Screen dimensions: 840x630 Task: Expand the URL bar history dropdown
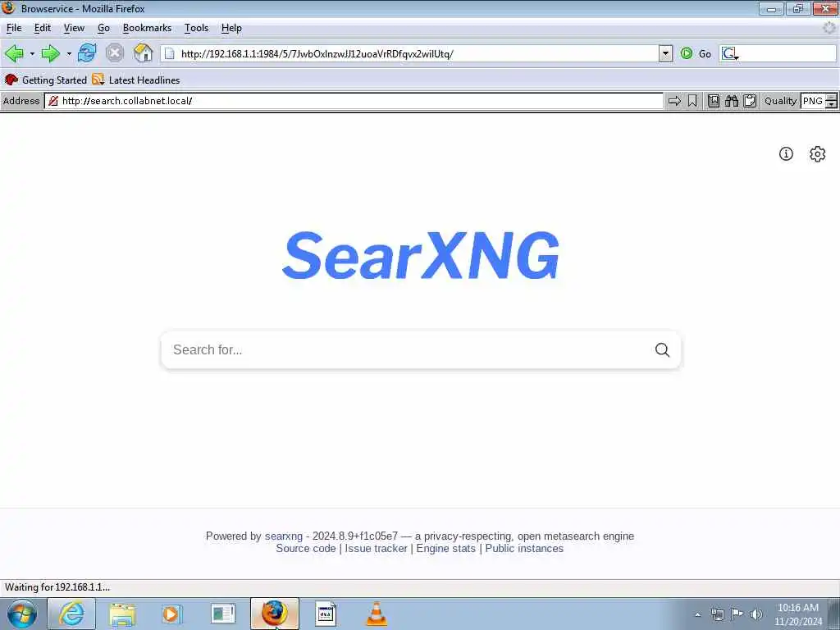[665, 53]
